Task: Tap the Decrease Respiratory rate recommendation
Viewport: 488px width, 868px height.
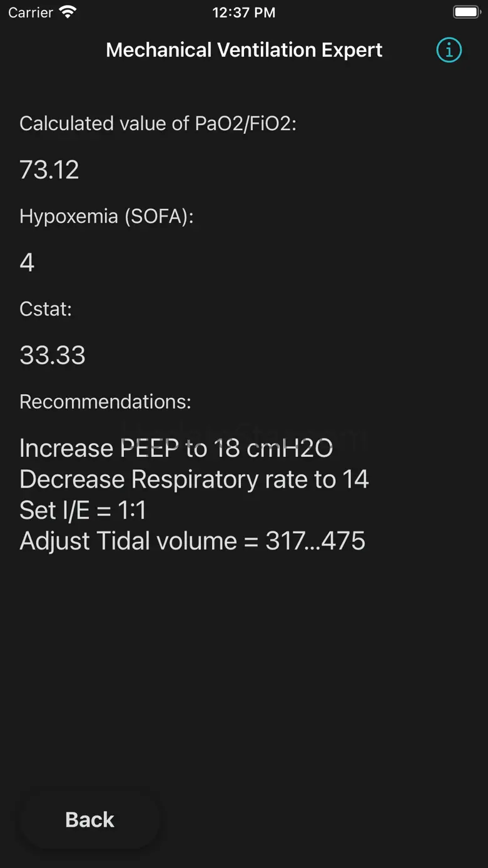Action: click(194, 479)
